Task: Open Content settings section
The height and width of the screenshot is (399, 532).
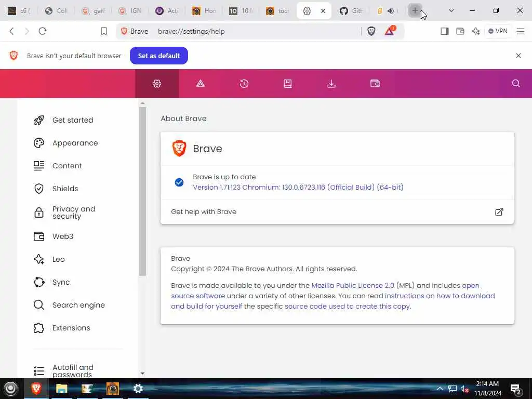Action: pos(67,166)
